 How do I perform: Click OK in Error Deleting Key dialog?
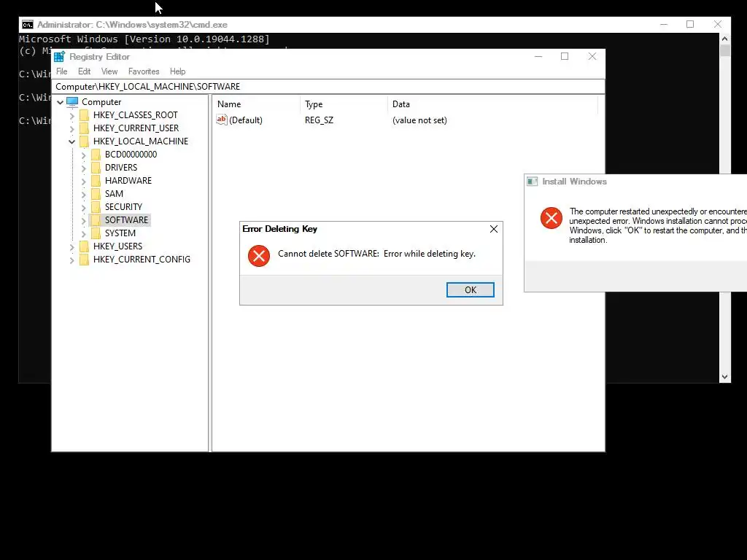pyautogui.click(x=470, y=290)
